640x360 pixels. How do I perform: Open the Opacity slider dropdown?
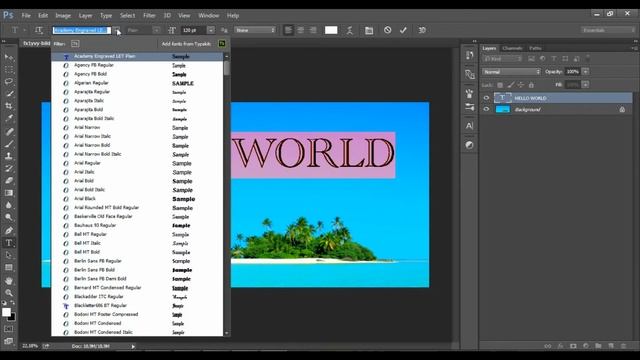(586, 72)
